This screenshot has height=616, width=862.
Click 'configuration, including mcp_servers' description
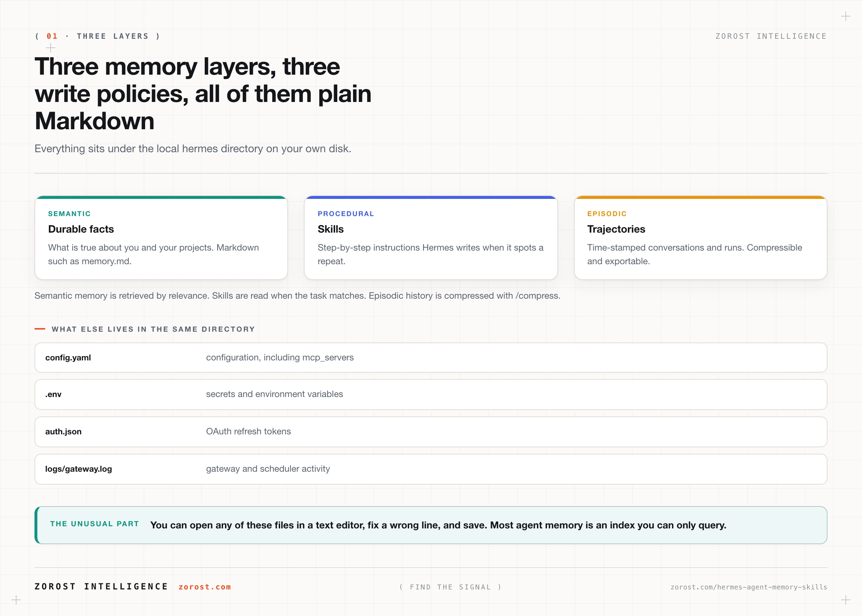click(280, 358)
